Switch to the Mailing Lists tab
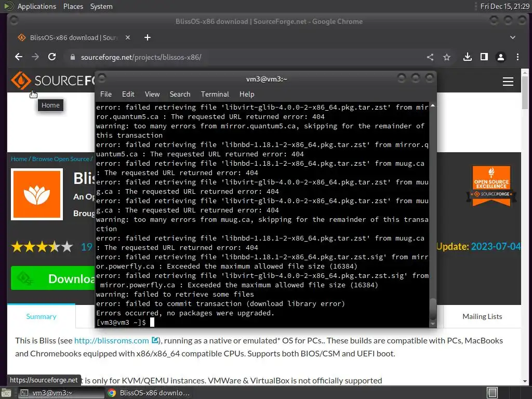The width and height of the screenshot is (532, 399). tap(482, 316)
